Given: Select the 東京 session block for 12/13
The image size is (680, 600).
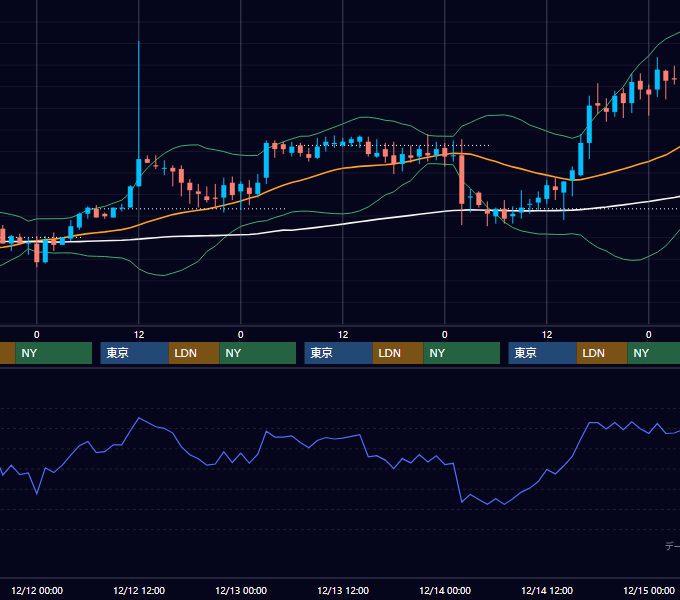Looking at the screenshot, I should pos(338,353).
